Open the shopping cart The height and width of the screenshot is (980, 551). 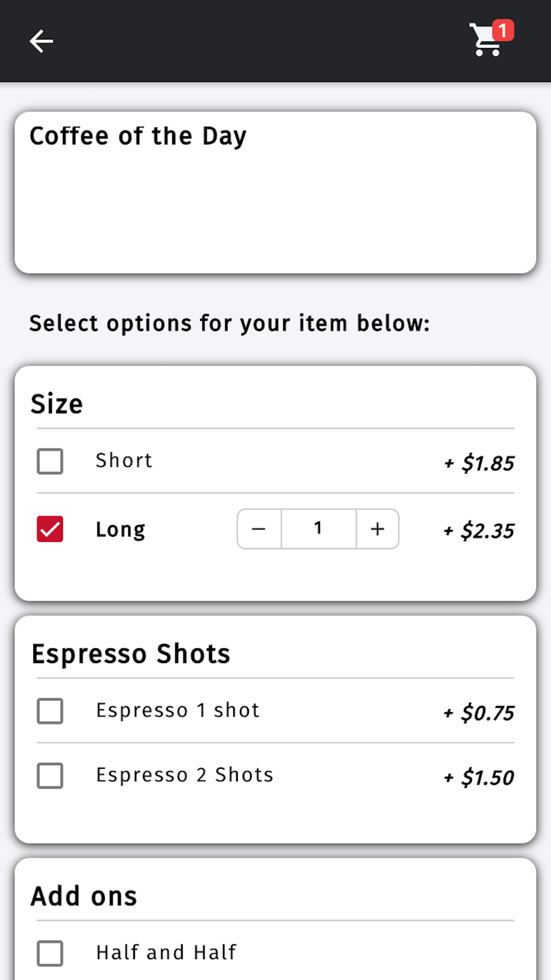coord(487,40)
